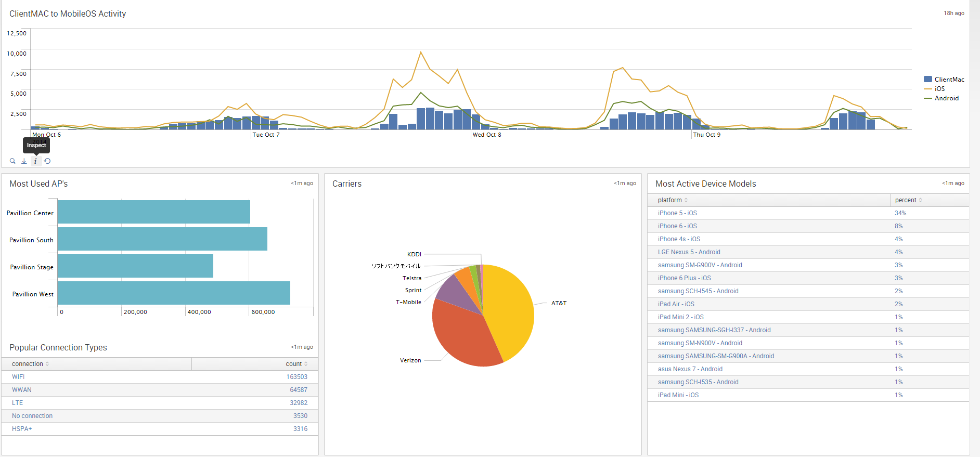Click the AT&T pie label

tap(559, 303)
